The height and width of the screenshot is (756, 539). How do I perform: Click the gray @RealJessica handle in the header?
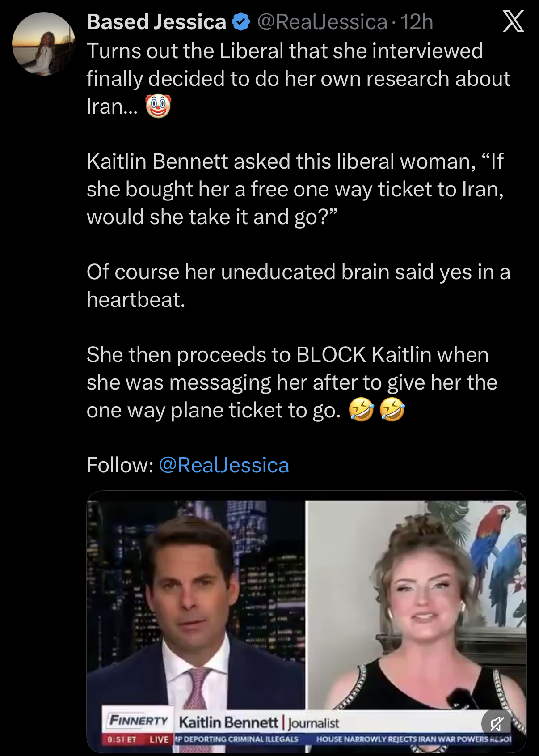click(x=322, y=22)
